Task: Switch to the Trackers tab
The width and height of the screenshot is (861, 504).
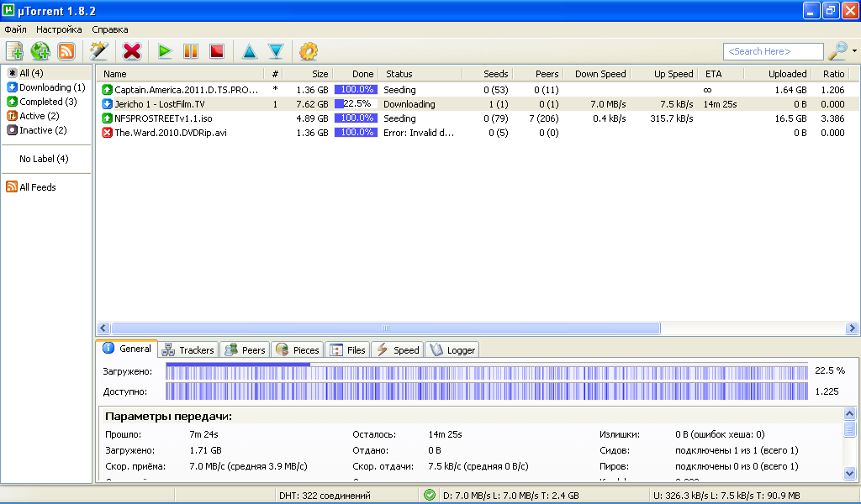Action: tap(188, 350)
